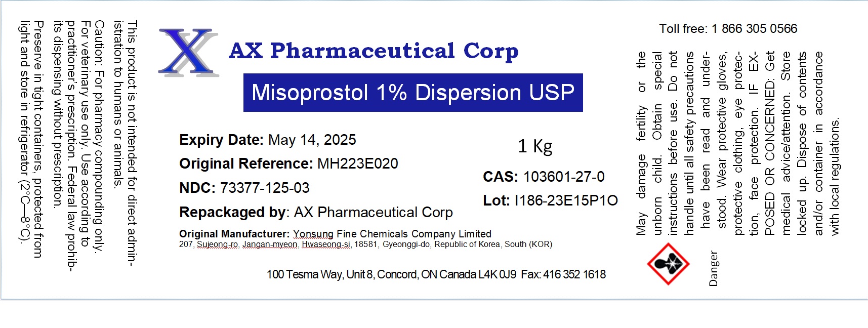Image resolution: width=868 pixels, height=328 pixels.
Task: Click the Misoprostol 1% Dispersion USP banner
Action: point(413,93)
